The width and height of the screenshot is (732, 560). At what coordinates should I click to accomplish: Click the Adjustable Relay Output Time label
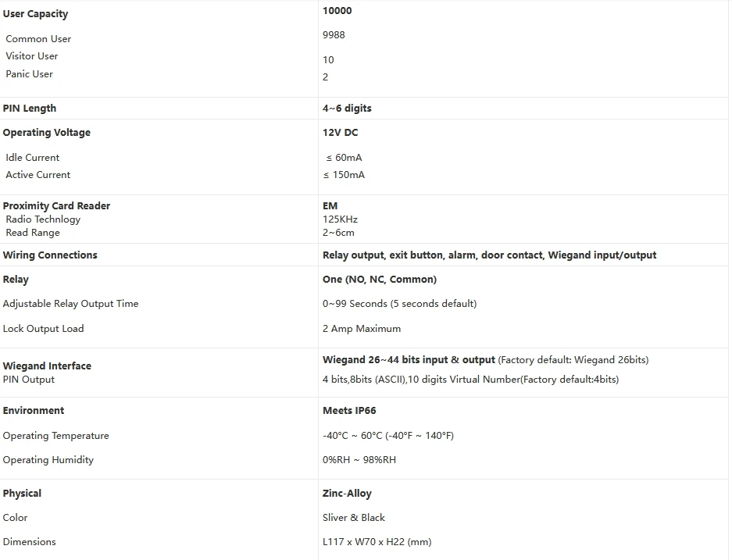click(x=70, y=304)
